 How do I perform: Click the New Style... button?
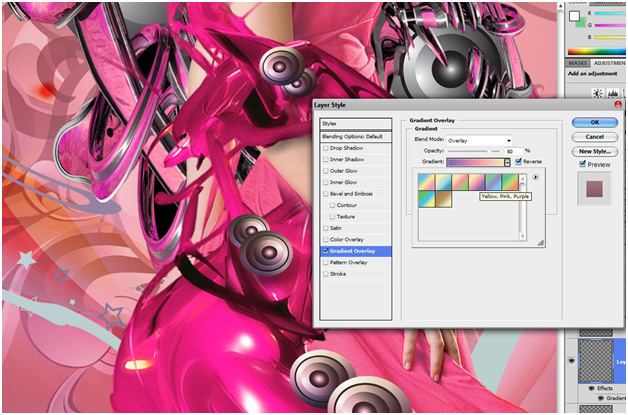595,151
